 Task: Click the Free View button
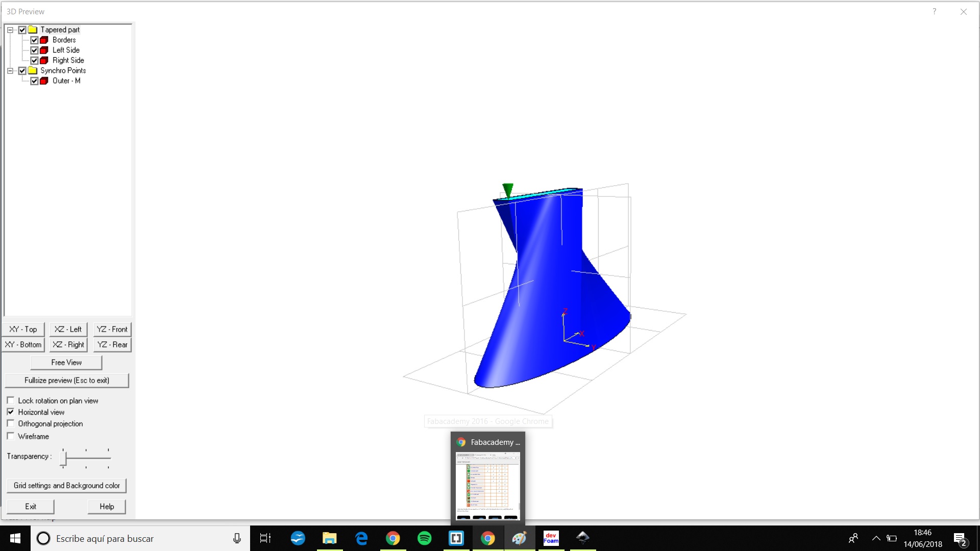click(x=66, y=362)
